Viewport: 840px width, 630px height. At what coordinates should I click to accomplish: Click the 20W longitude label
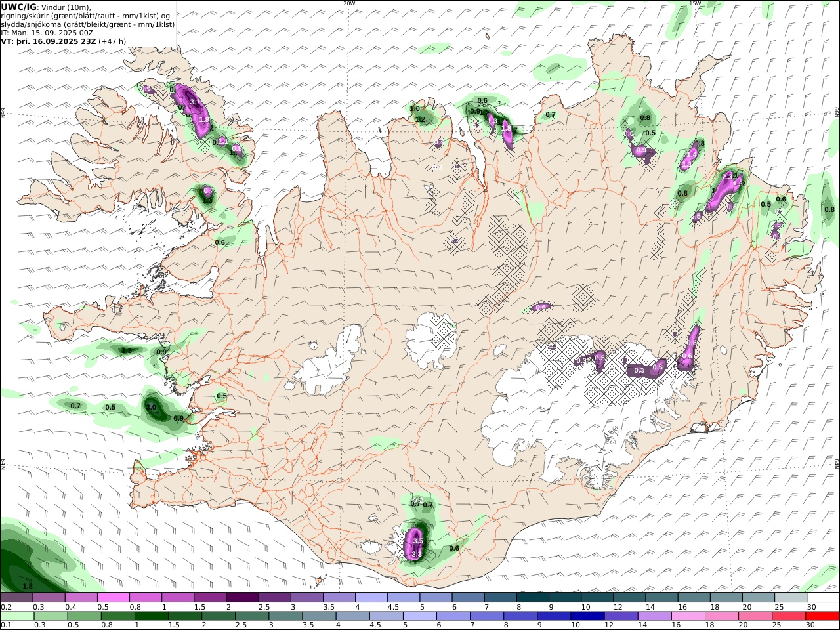pos(349,3)
